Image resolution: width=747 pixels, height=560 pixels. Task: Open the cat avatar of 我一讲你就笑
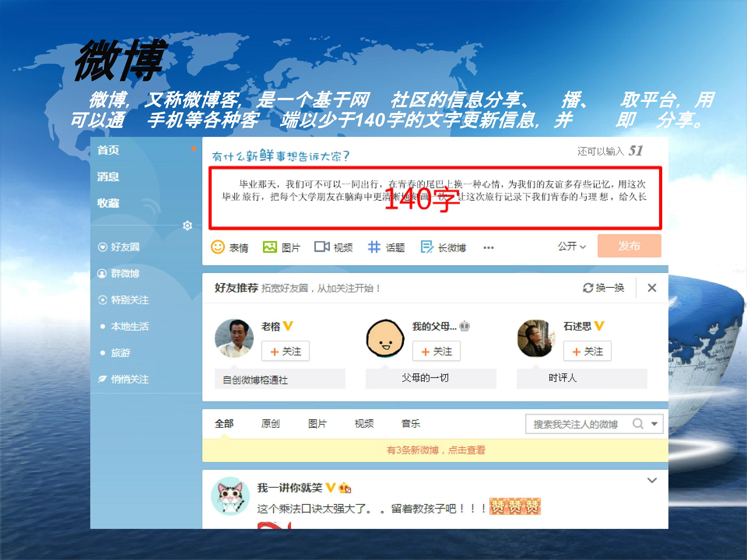click(230, 496)
